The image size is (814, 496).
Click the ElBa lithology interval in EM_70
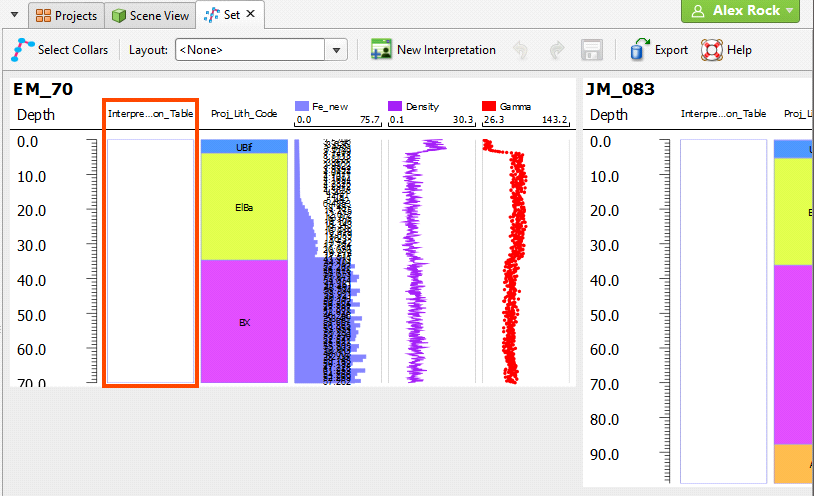tap(244, 207)
